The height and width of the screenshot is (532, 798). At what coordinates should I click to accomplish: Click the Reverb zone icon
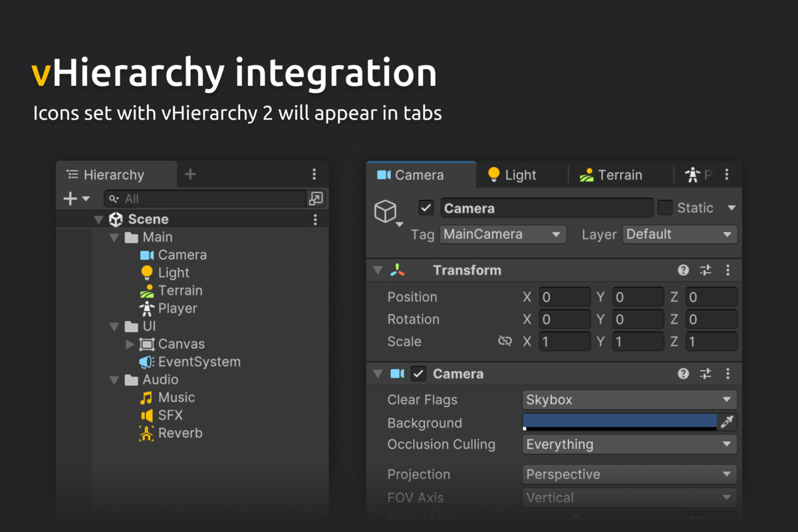pos(147,434)
